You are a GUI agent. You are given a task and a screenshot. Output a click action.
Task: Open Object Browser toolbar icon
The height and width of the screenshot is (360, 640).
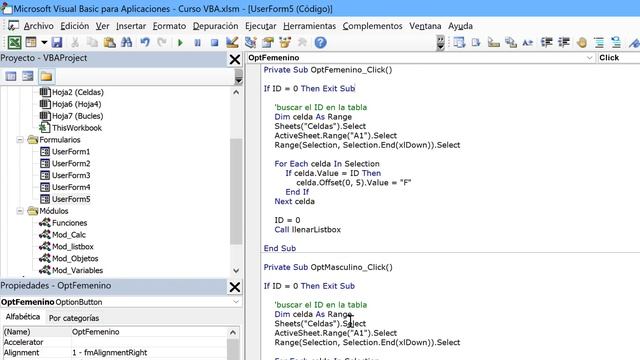(x=285, y=42)
